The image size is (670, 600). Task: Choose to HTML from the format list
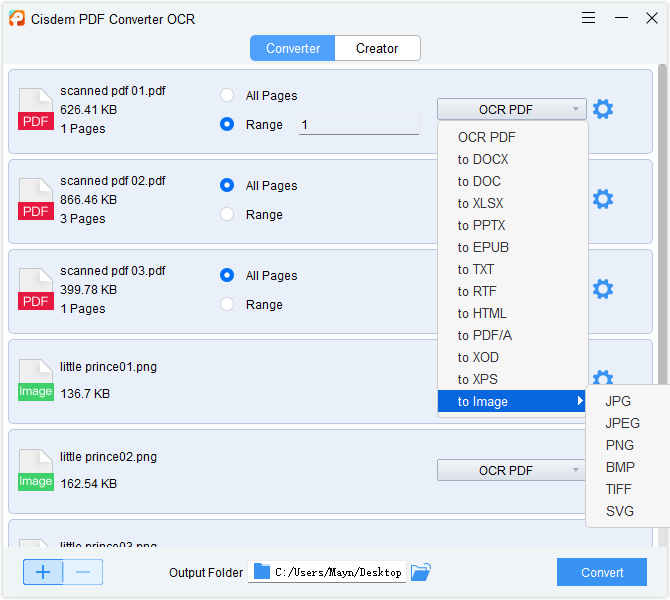pyautogui.click(x=513, y=313)
